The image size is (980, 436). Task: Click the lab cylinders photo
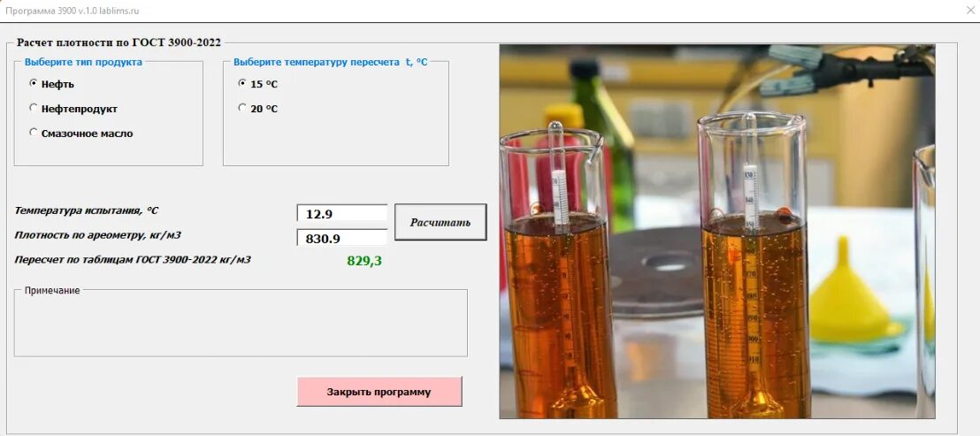[x=717, y=231]
